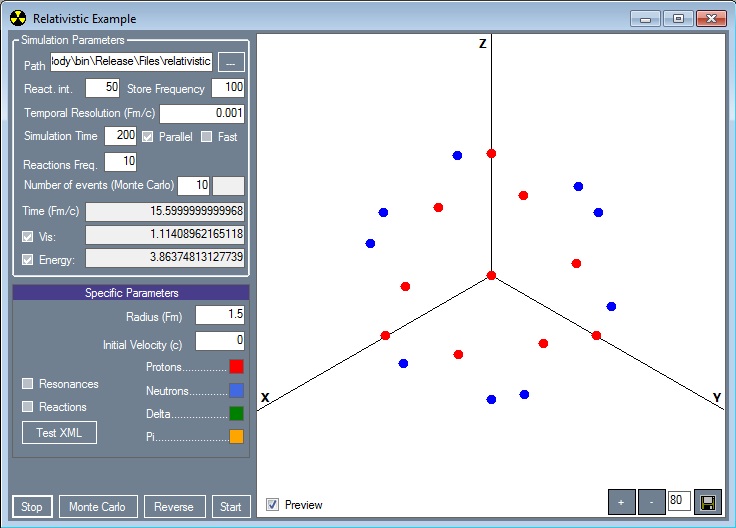Focus the Initial Velocity field
The height and width of the screenshot is (528, 736).
coord(220,341)
